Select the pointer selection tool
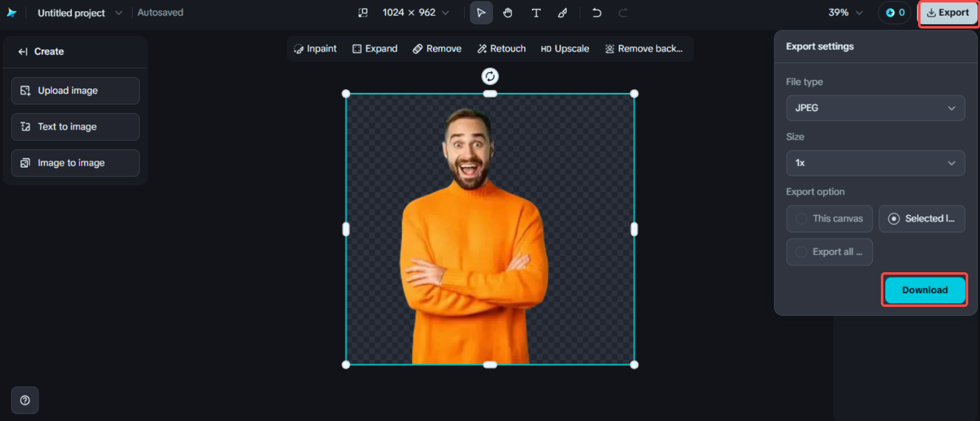 (481, 12)
